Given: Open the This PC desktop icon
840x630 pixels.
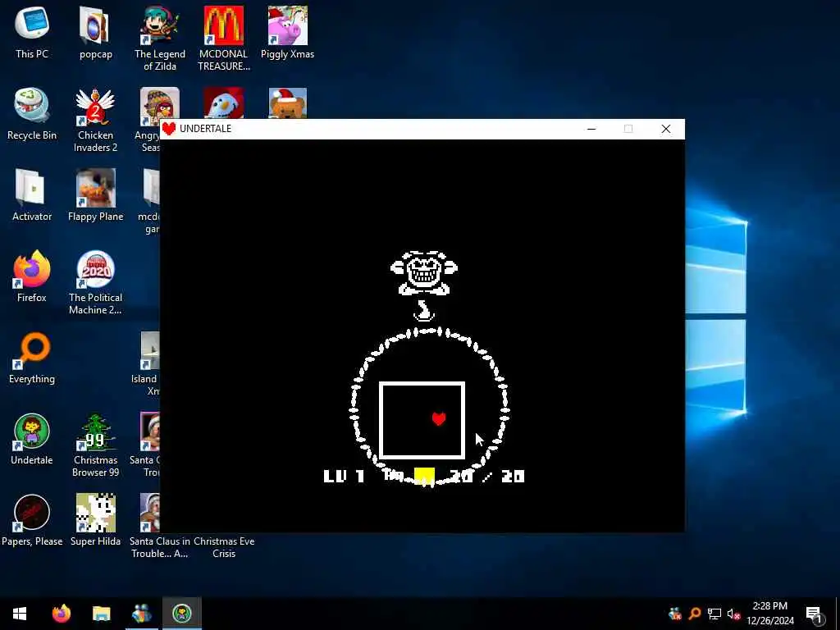Looking at the screenshot, I should point(32,32).
